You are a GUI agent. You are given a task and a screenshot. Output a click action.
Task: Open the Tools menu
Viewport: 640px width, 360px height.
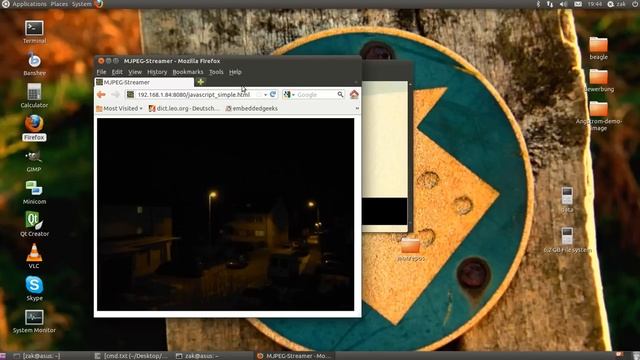pyautogui.click(x=216, y=72)
